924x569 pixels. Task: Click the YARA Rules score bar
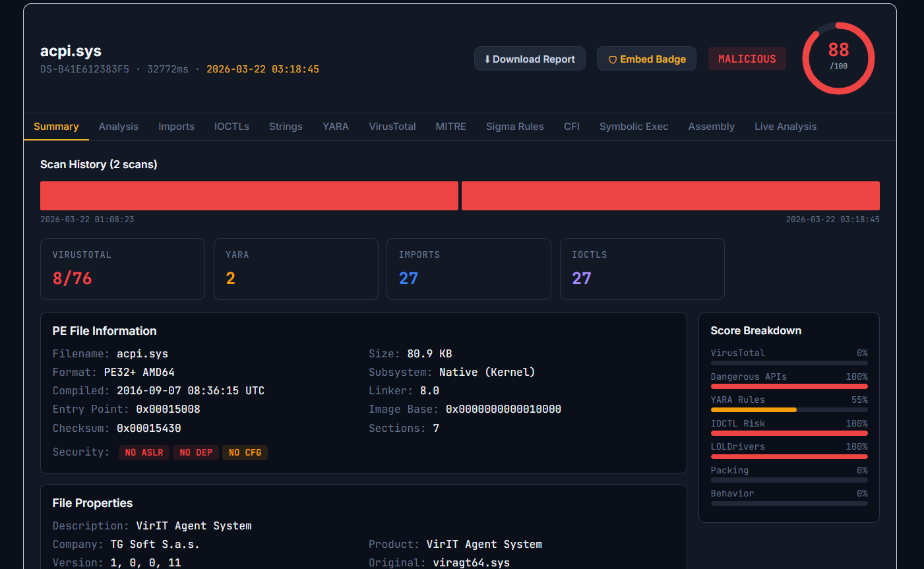tap(789, 409)
